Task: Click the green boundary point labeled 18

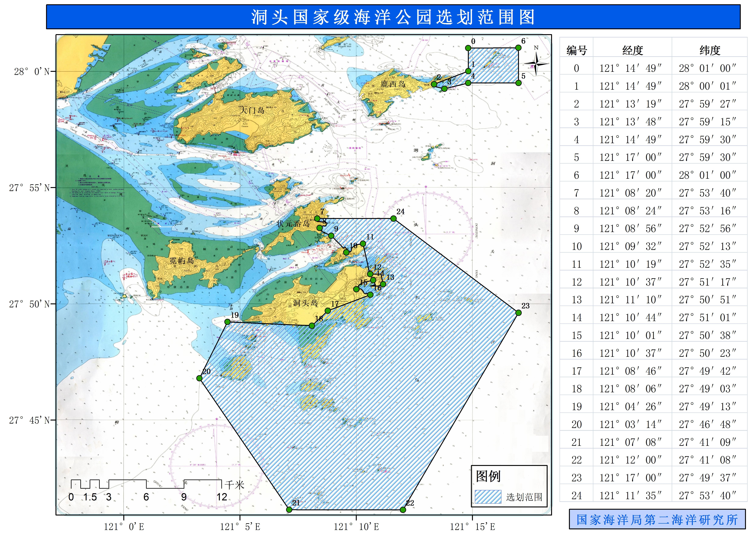Action: pos(312,326)
